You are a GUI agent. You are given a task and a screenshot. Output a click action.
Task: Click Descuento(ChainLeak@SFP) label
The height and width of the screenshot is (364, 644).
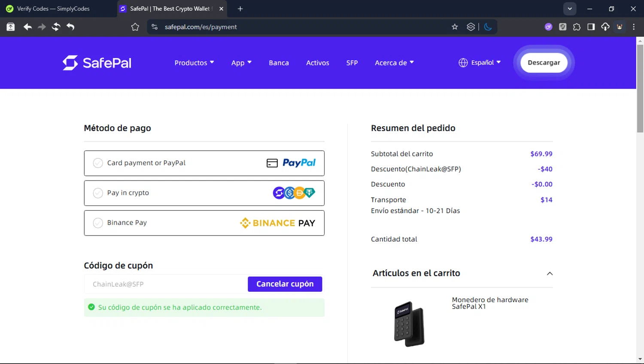[x=416, y=169]
